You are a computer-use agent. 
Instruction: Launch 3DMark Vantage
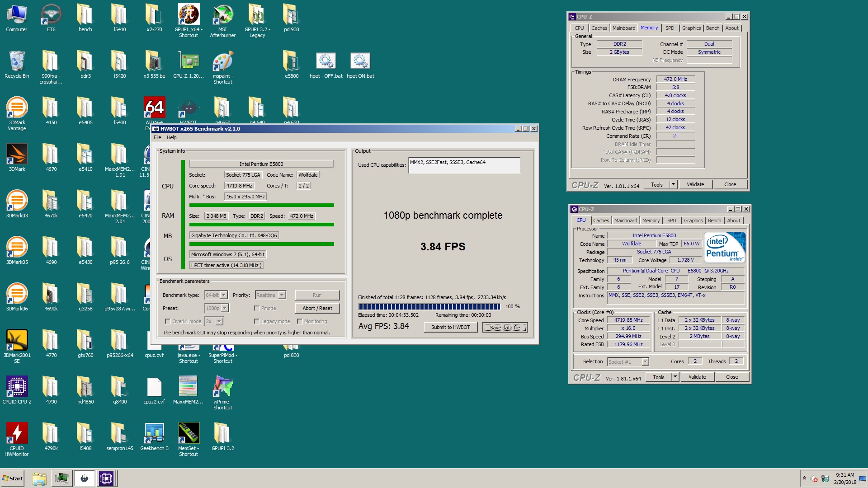[x=17, y=114]
